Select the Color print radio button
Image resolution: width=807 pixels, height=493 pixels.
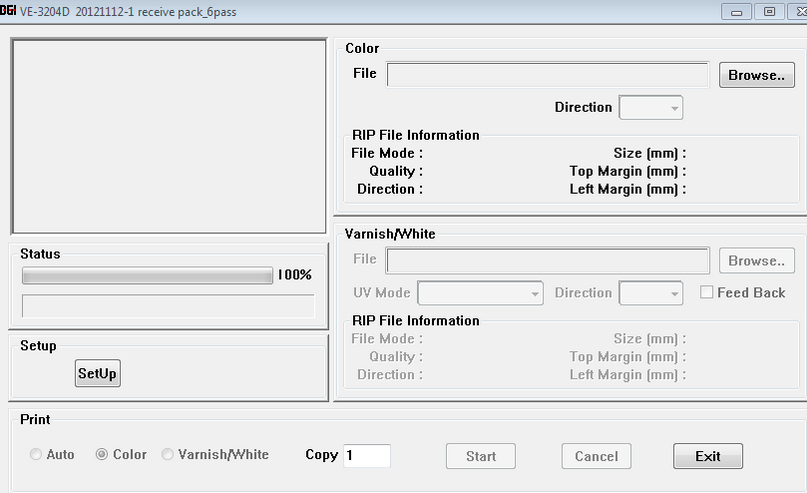tap(102, 455)
